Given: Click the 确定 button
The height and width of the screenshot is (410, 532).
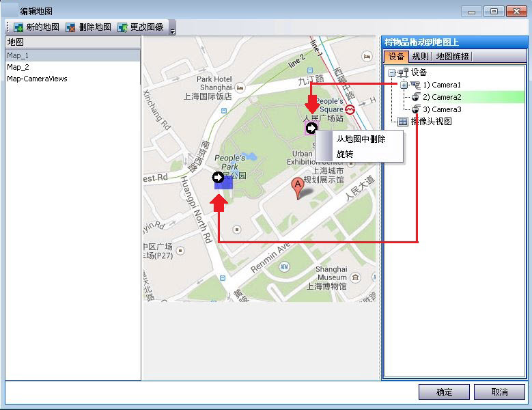Looking at the screenshot, I should pos(444,392).
